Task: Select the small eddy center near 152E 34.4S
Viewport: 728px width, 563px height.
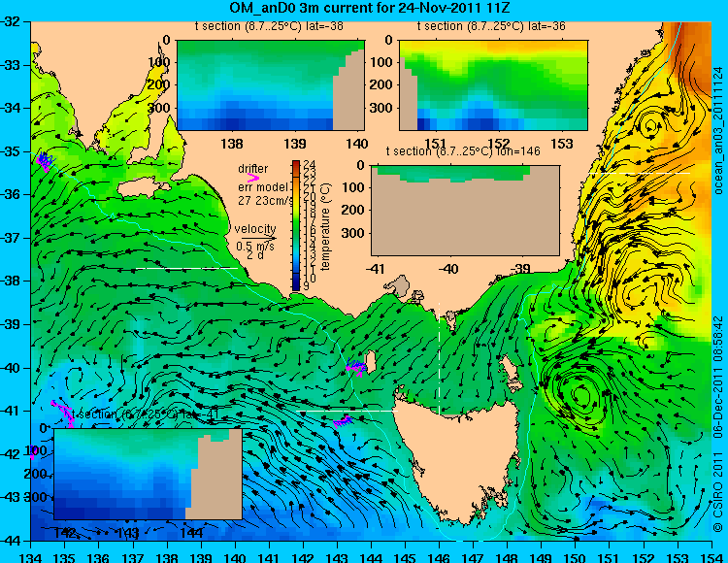Action: (x=650, y=125)
